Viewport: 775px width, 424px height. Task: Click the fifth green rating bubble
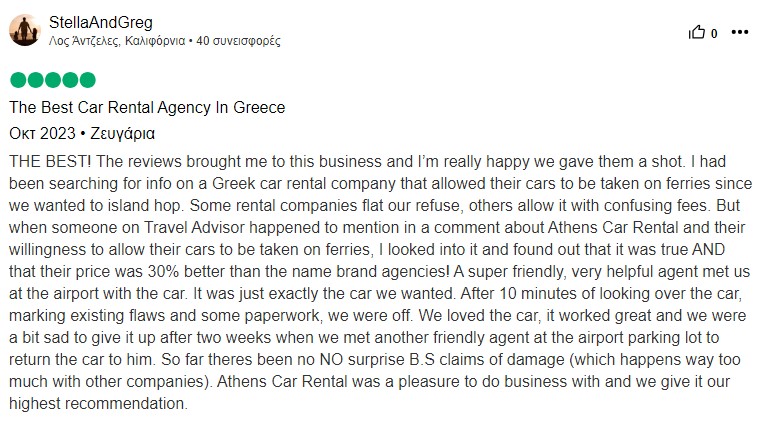point(87,80)
